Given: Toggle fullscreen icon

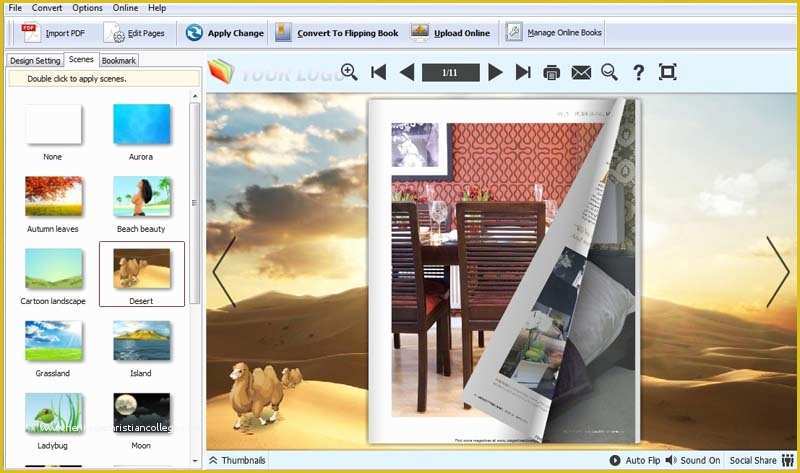Looking at the screenshot, I should pyautogui.click(x=667, y=72).
